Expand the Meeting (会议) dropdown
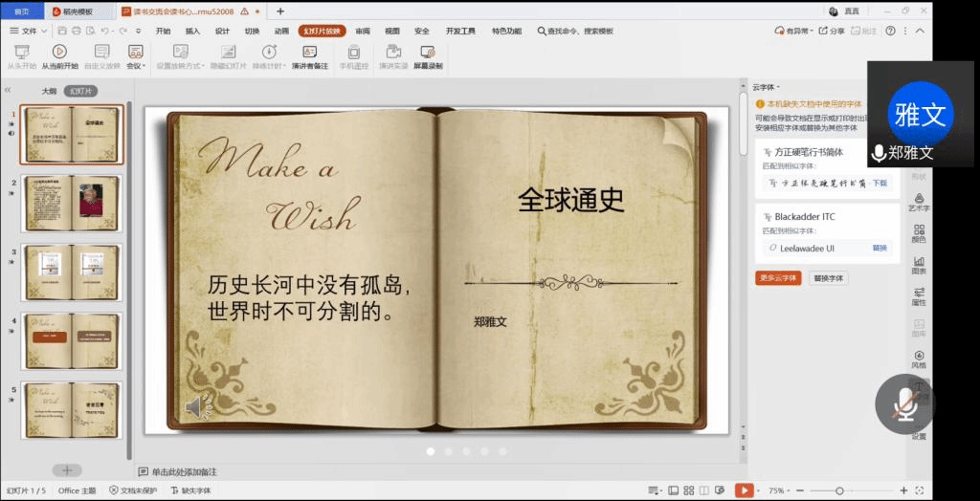This screenshot has height=501, width=980. coord(135,56)
